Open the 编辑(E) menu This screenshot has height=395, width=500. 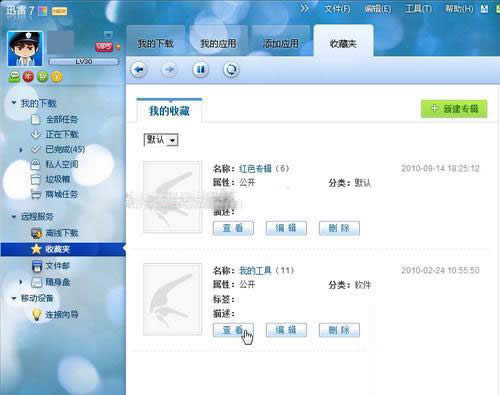[377, 9]
